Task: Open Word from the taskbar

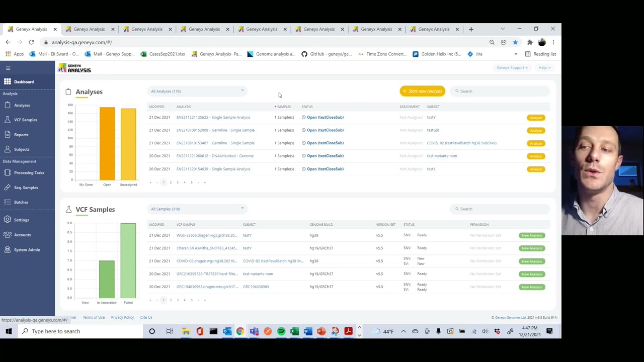Action: [308, 331]
